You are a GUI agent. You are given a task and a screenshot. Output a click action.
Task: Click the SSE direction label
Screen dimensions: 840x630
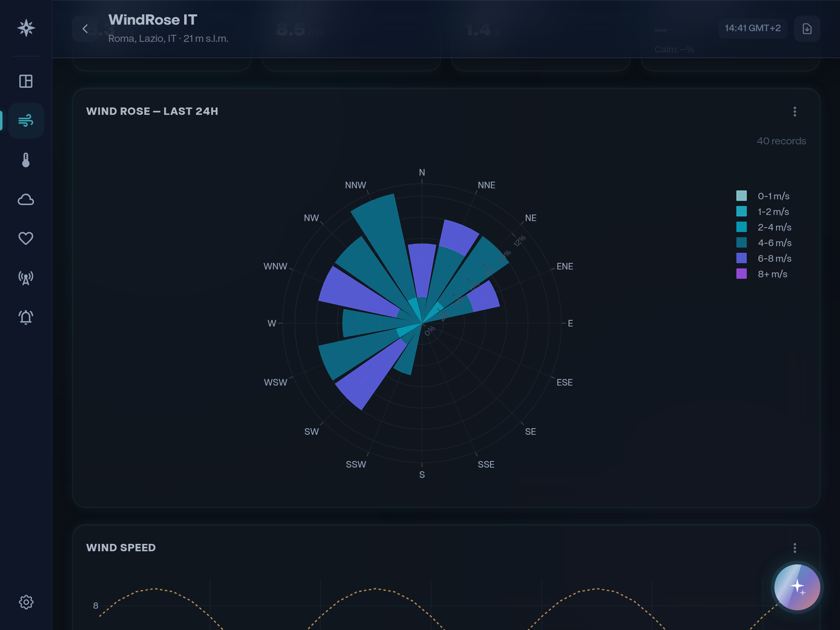pos(486,465)
